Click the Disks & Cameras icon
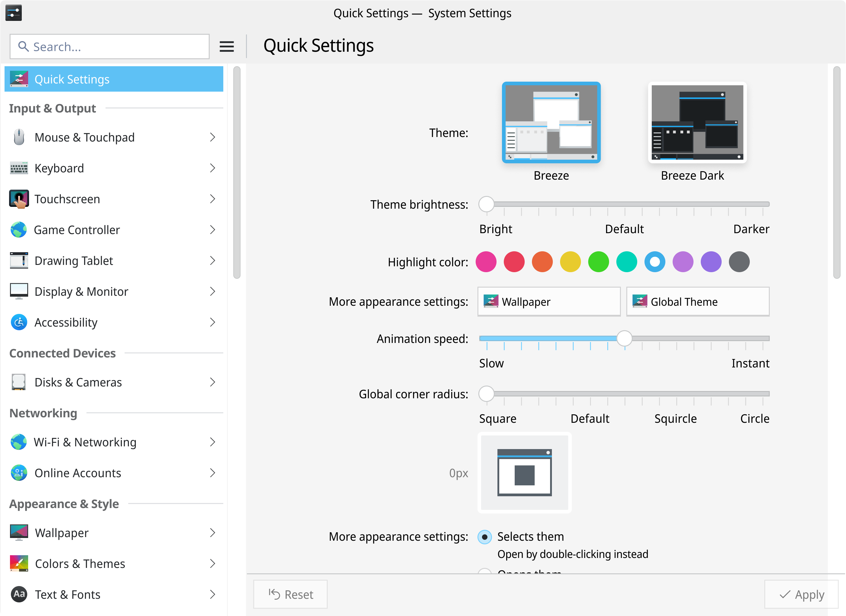This screenshot has height=616, width=846. pyautogui.click(x=19, y=382)
